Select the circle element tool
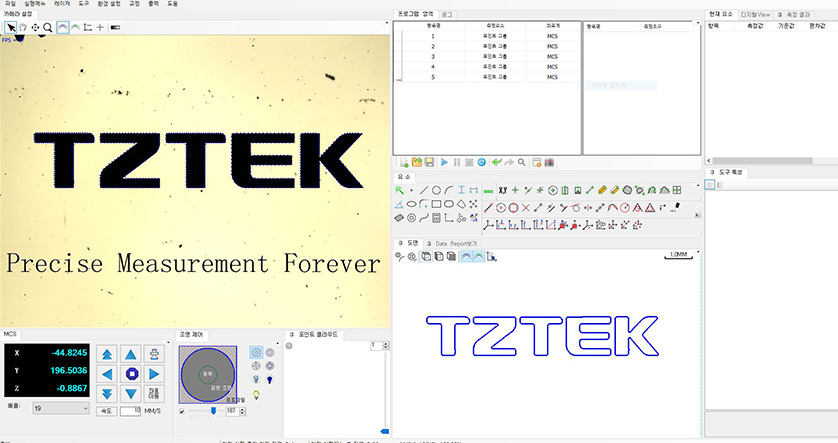Viewport: 838px width, 443px height. pyautogui.click(x=436, y=190)
